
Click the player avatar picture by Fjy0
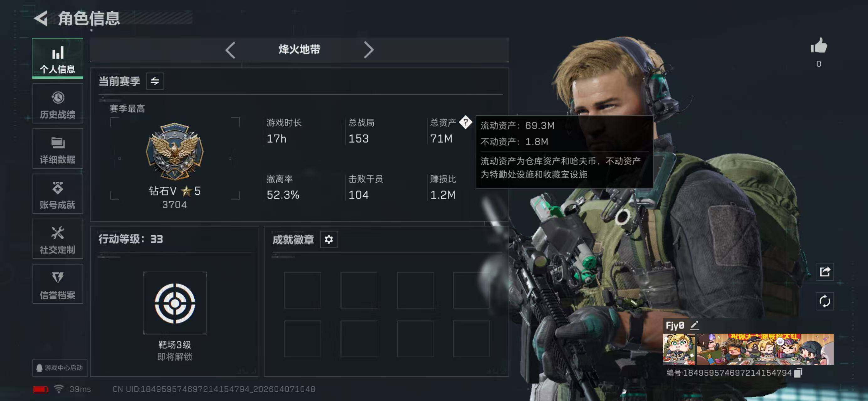point(679,349)
